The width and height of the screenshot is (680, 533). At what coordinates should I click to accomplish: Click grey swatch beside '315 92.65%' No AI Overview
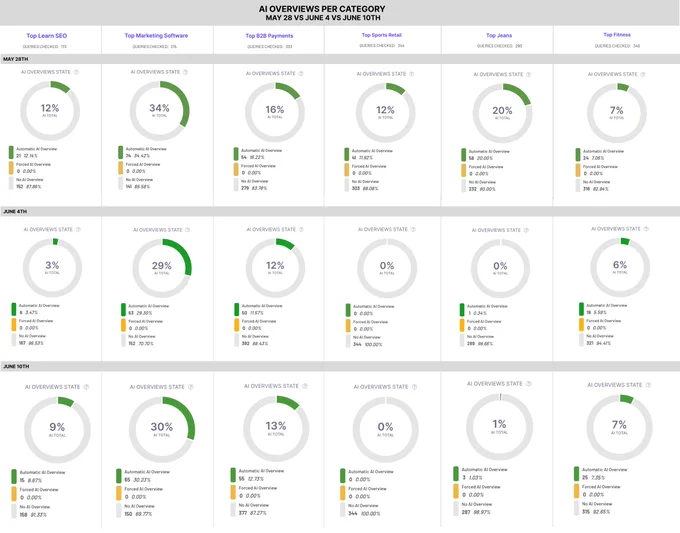coord(576,508)
